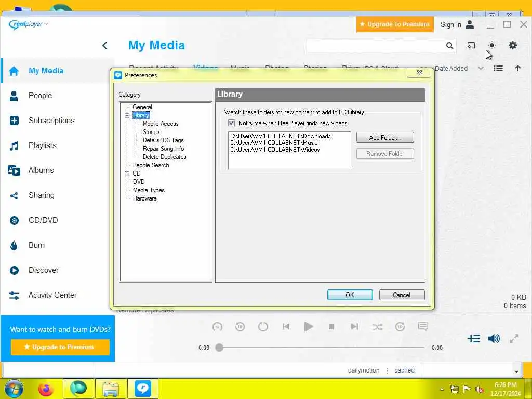Screen dimensions: 532x399
Task: Click the Add Folder button
Action: 385,137
